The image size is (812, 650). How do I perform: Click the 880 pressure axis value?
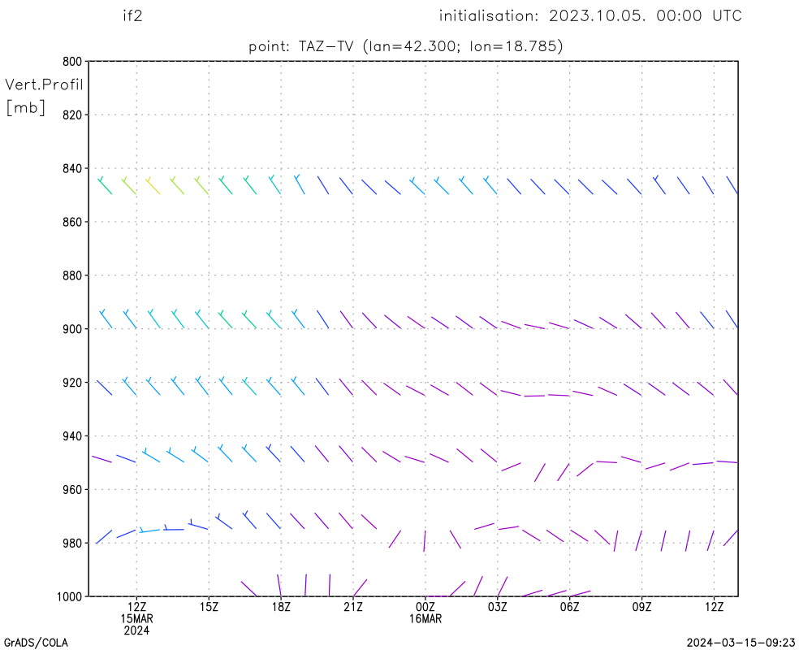tap(72, 275)
